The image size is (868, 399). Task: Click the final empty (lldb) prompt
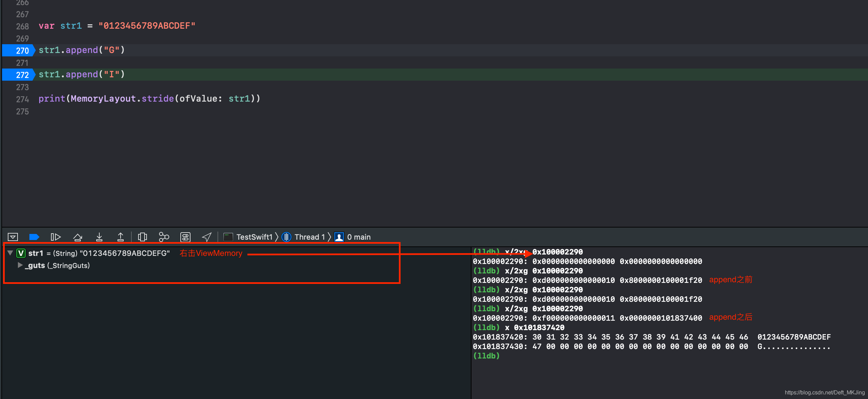(x=486, y=356)
